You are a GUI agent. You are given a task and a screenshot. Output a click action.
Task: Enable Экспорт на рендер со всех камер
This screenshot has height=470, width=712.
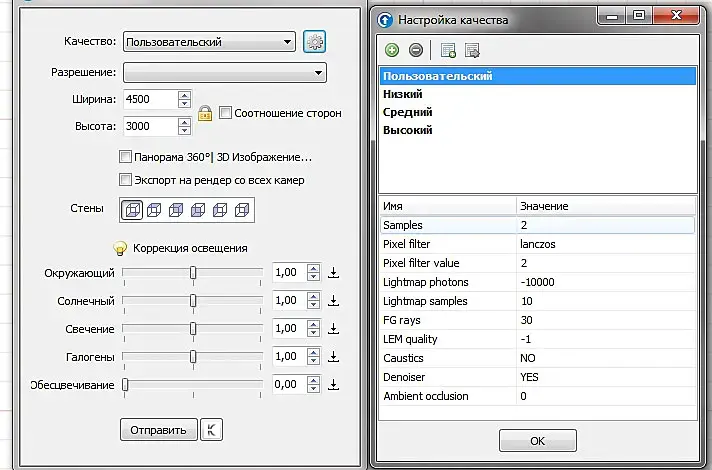tap(125, 179)
